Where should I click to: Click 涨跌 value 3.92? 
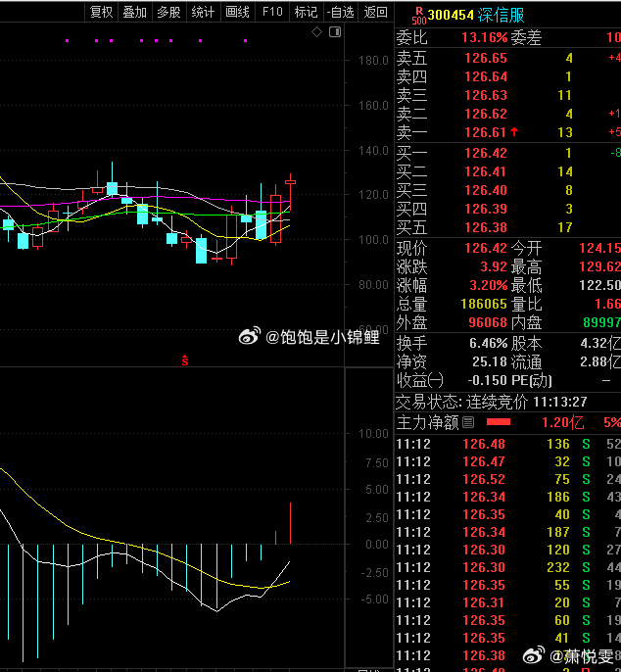[494, 266]
